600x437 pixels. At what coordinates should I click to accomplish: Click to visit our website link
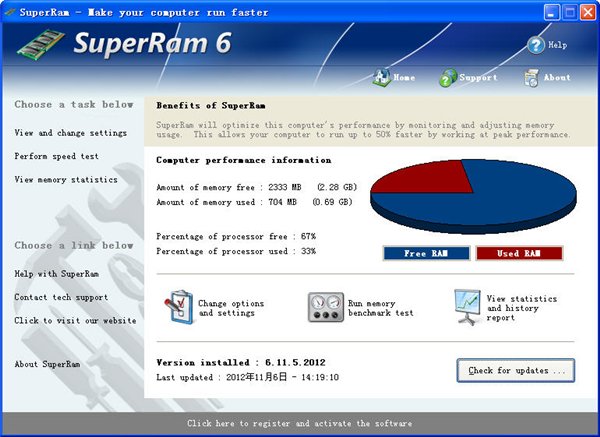coord(75,321)
